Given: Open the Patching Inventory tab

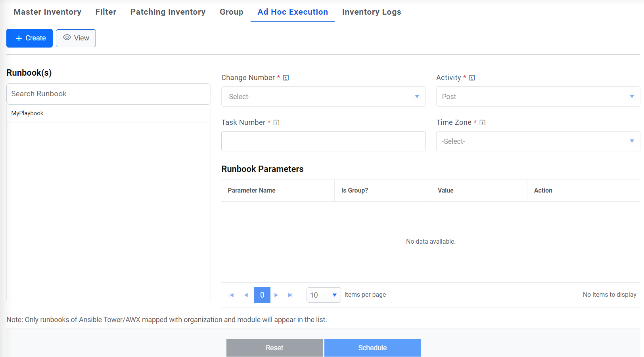Looking at the screenshot, I should tap(168, 12).
